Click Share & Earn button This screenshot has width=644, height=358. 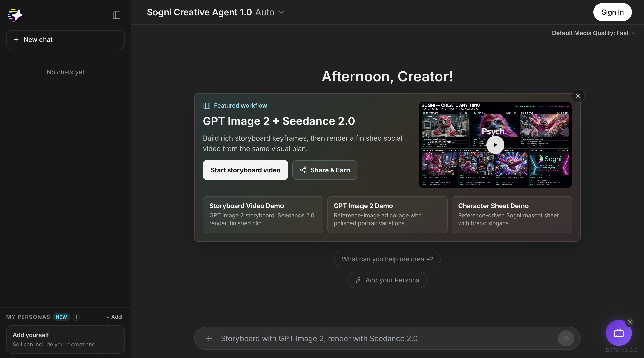coord(325,170)
